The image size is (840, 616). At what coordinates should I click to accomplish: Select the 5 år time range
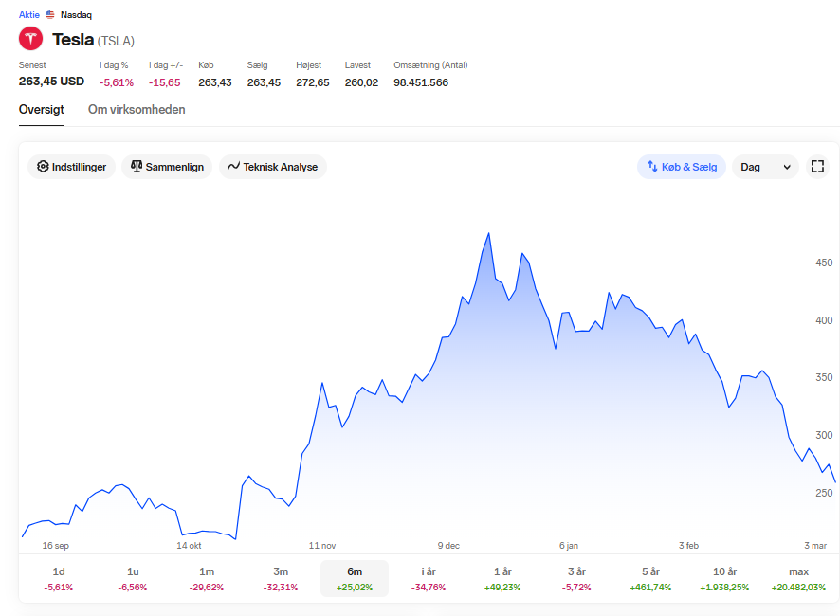point(650,578)
